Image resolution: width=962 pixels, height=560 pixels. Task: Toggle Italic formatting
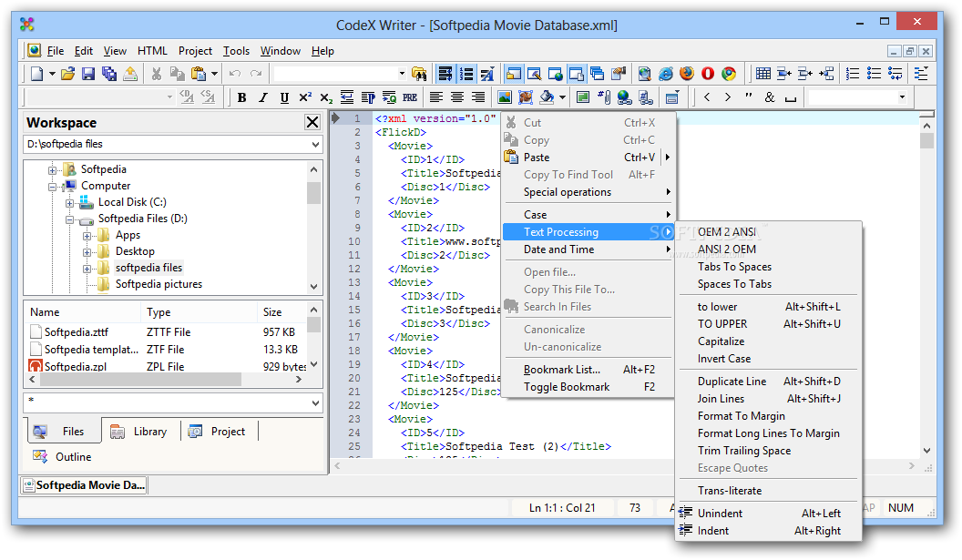coord(263,97)
